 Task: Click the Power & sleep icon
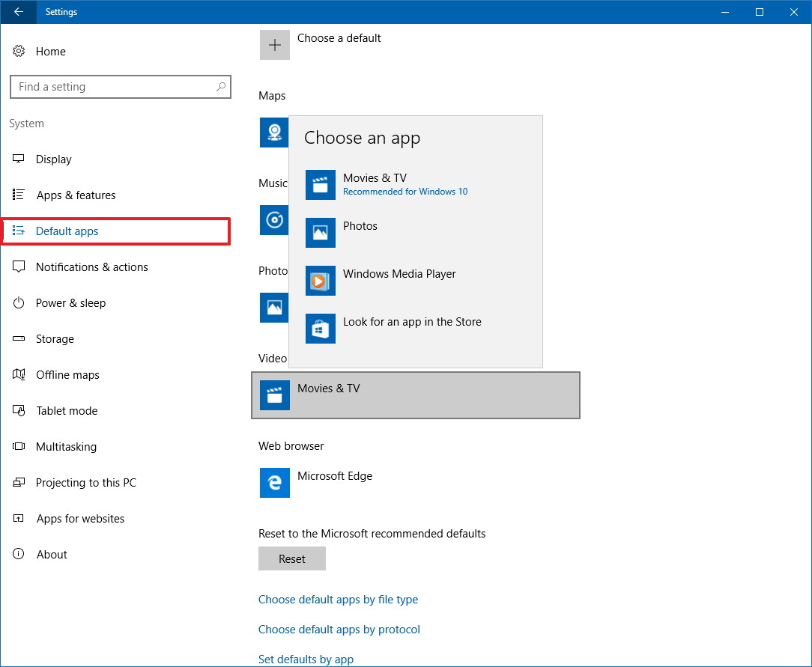pos(19,302)
